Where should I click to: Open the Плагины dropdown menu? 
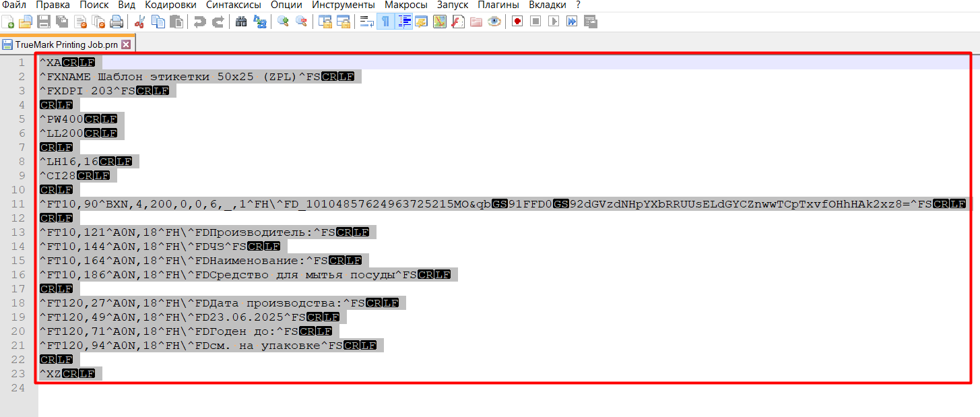[498, 5]
